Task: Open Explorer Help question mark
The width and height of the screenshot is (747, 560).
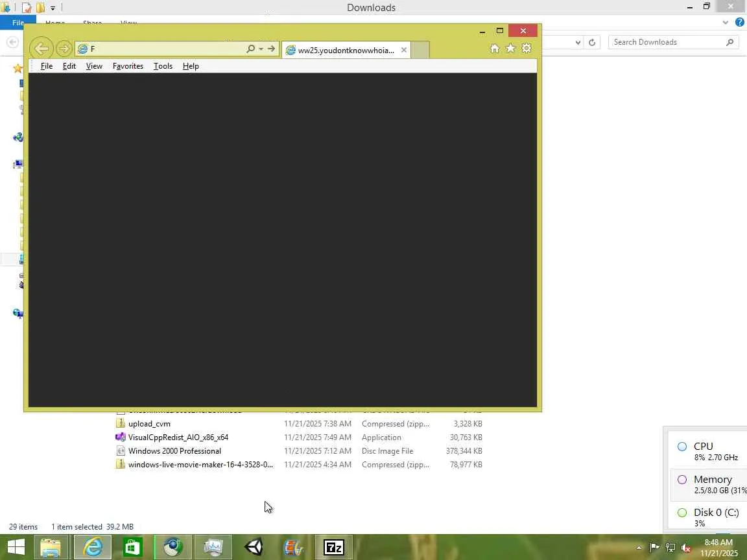Action: pos(740,22)
